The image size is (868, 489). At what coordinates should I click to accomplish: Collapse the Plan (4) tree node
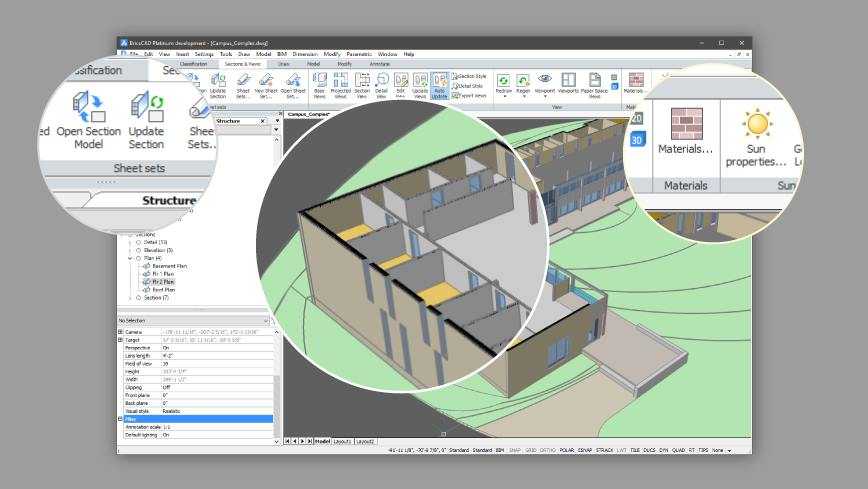130,257
